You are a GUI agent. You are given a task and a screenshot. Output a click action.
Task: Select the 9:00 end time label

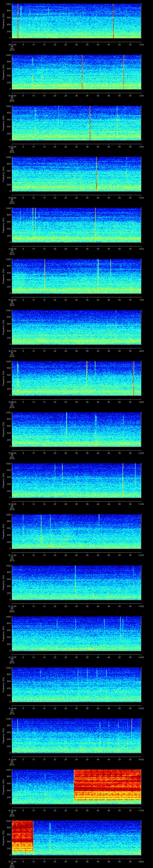(x=141, y=402)
